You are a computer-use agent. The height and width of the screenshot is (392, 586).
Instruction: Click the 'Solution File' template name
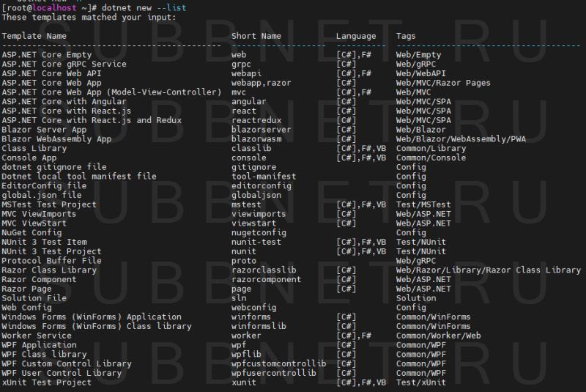[x=34, y=298]
